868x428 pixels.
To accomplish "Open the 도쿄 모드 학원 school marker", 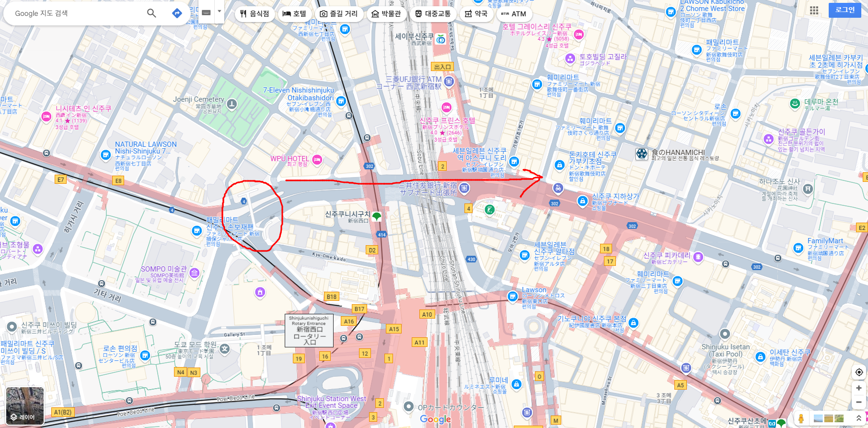I will click(225, 349).
